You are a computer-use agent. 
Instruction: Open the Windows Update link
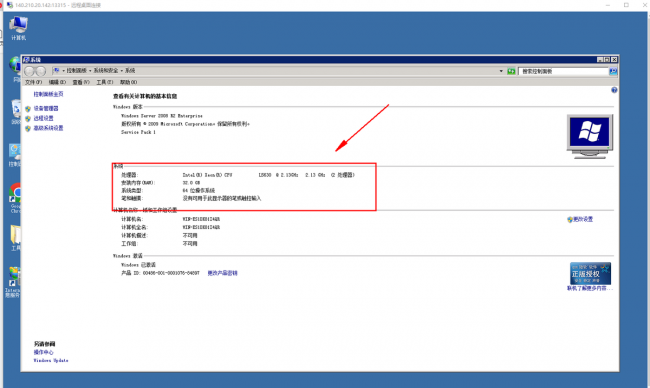(x=51, y=361)
